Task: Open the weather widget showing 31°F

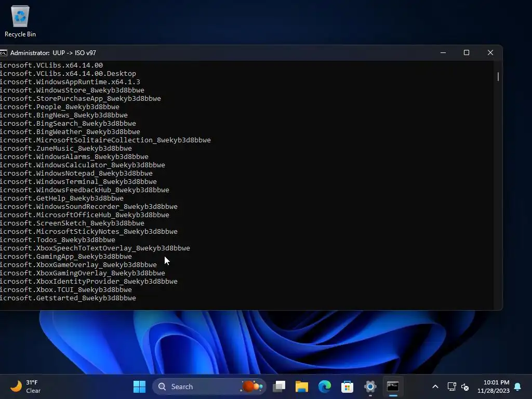Action: tap(25, 387)
